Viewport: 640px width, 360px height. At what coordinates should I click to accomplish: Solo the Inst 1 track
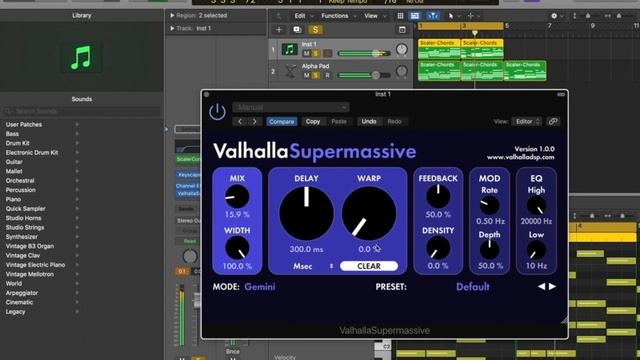click(316, 53)
